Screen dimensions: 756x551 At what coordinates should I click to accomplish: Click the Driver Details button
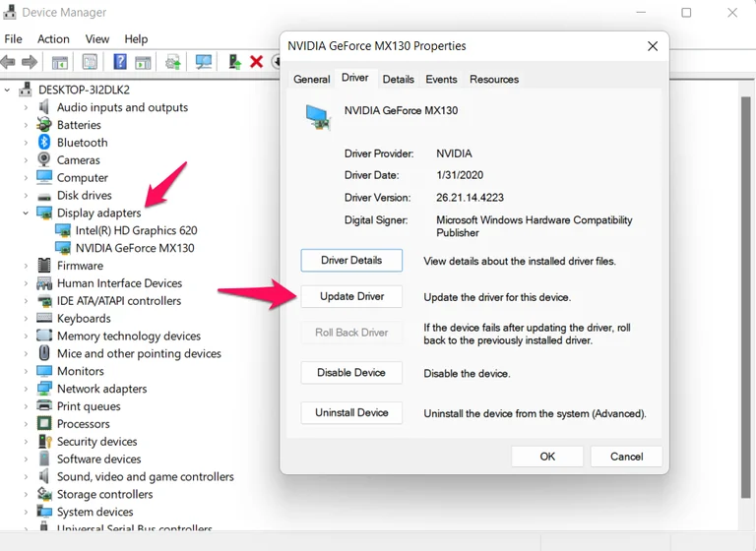[x=351, y=261]
